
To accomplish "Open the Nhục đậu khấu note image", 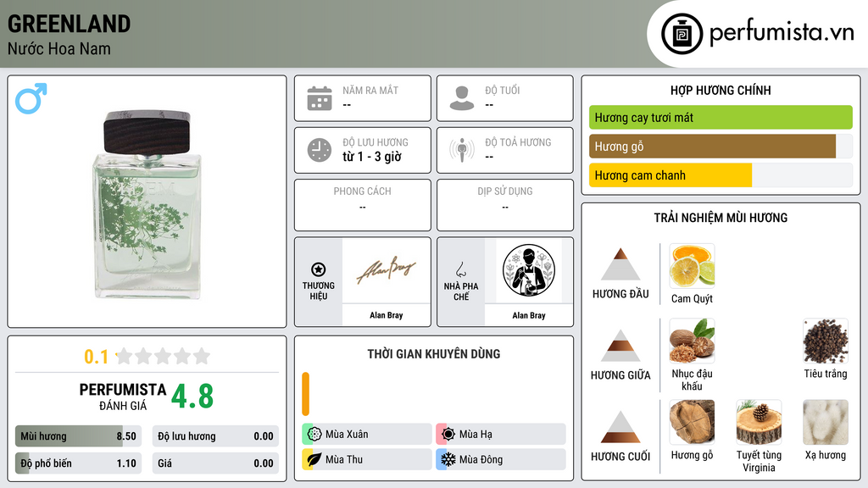I will [x=692, y=341].
